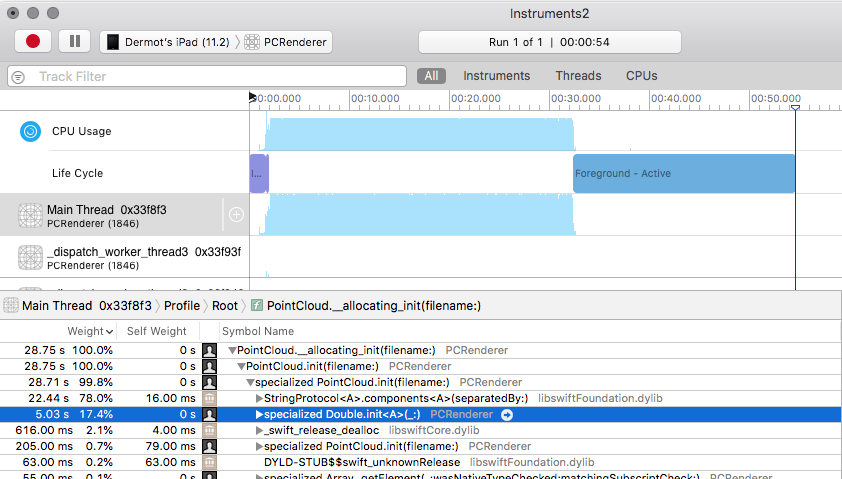Screen dimensions: 842x479
Task: Click the plus button on Main Thread track
Action: [x=236, y=214]
